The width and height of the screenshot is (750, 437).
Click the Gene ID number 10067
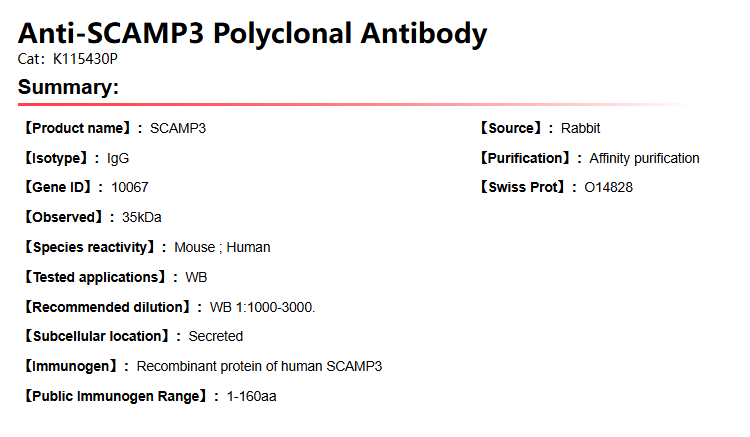130,187
